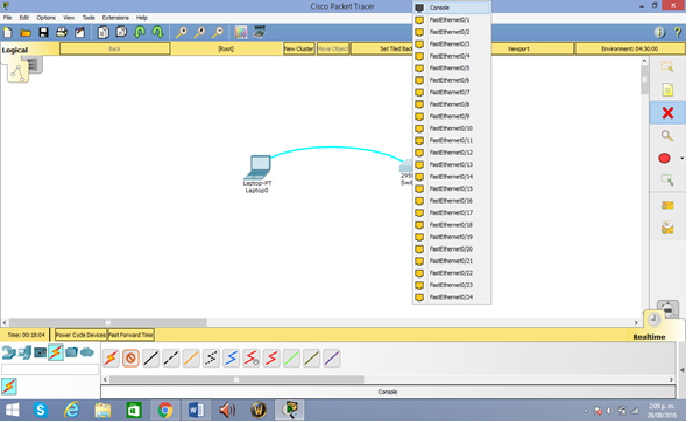Open Google Chrome from the taskbar
The image size is (689, 422).
pyautogui.click(x=164, y=410)
